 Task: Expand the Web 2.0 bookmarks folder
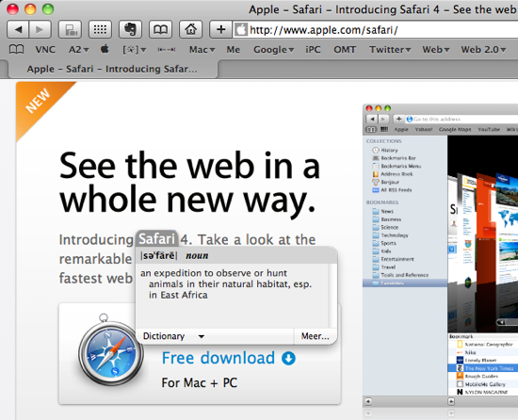[x=483, y=50]
